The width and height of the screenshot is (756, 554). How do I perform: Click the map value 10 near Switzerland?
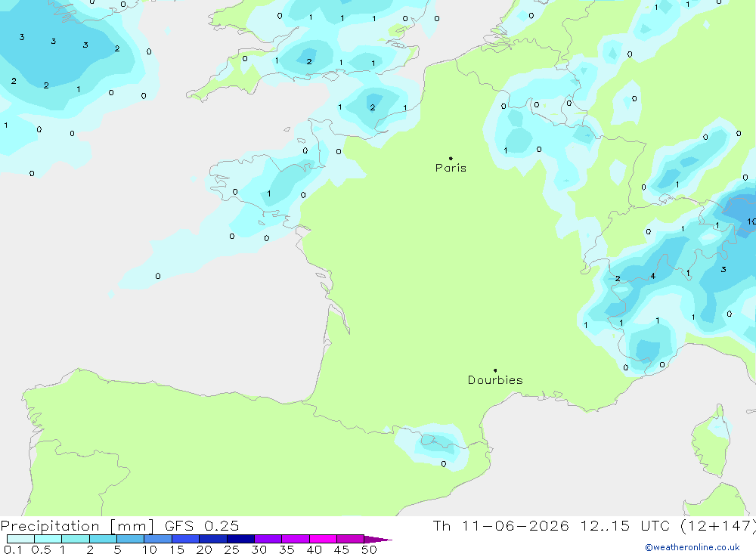point(751,221)
